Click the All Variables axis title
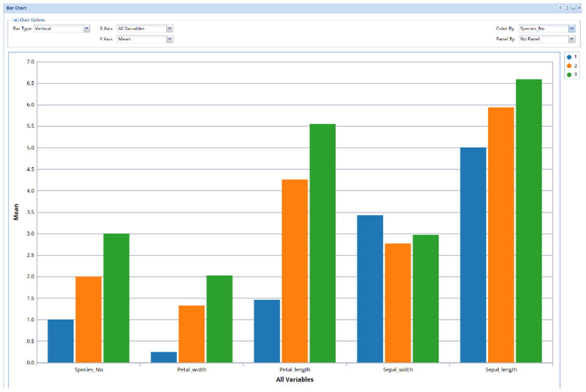 295,380
